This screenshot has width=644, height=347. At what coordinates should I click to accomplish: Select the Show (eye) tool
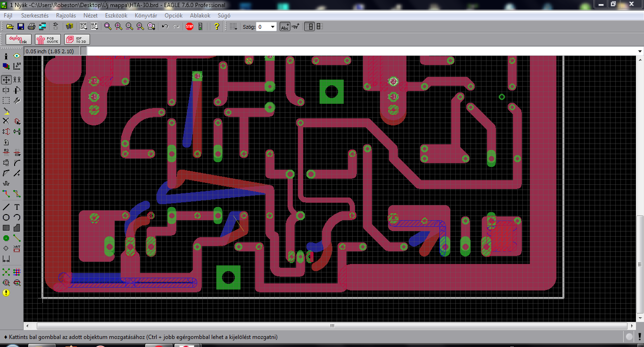coord(17,56)
